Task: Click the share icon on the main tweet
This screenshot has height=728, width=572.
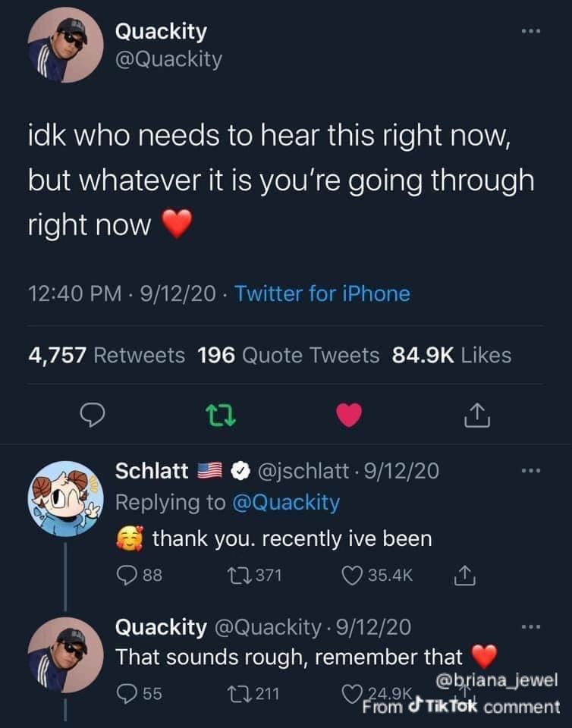Action: coord(477,416)
